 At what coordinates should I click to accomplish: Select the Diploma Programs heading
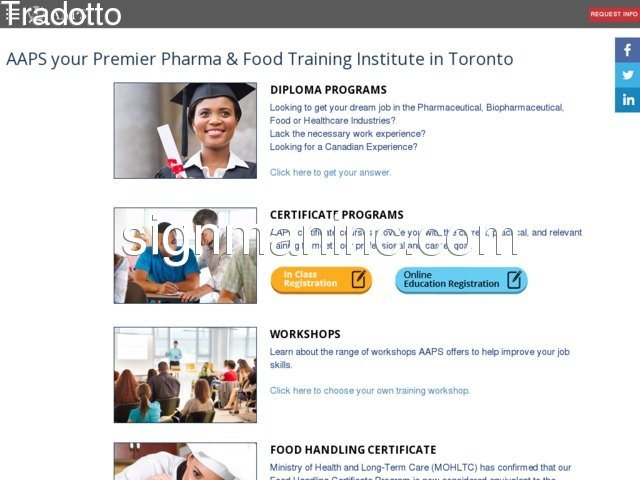pyautogui.click(x=328, y=90)
